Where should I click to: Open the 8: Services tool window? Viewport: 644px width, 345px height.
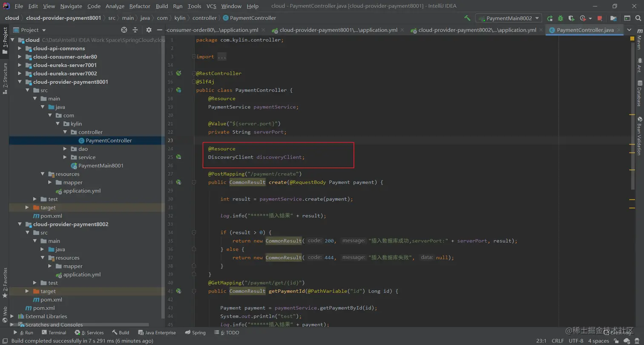point(89,333)
